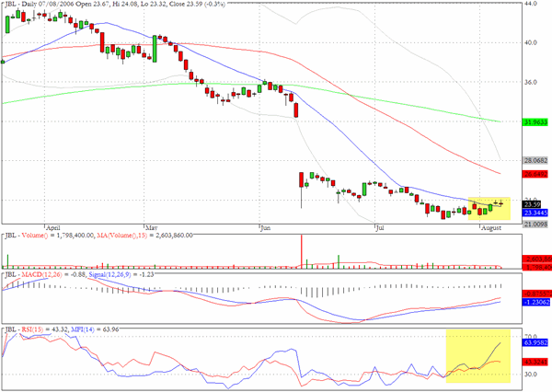Click the red MACD value label on the right axis
Viewport: 552px width, 392px height.
pyautogui.click(x=537, y=294)
